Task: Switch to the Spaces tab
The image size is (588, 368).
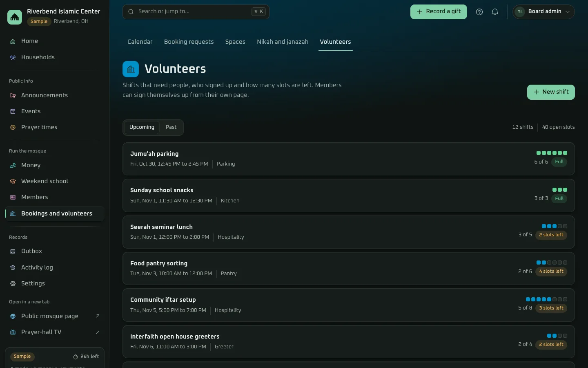Action: 235,42
